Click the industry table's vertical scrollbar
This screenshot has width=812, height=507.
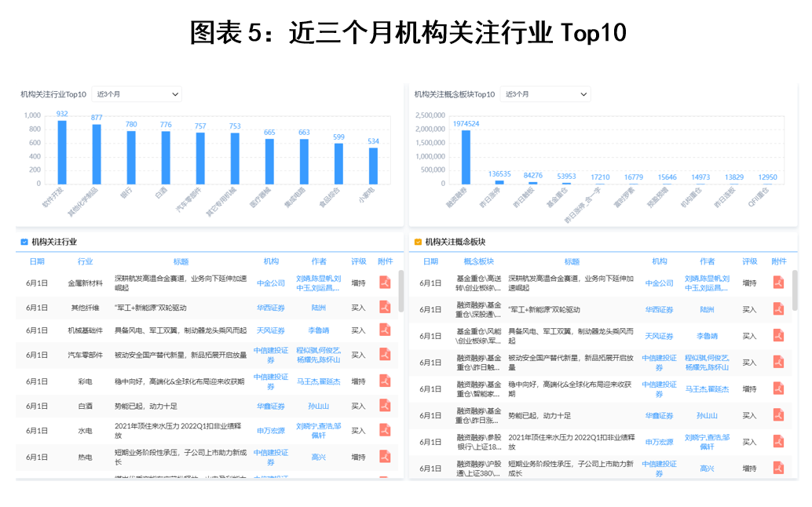tap(401, 290)
